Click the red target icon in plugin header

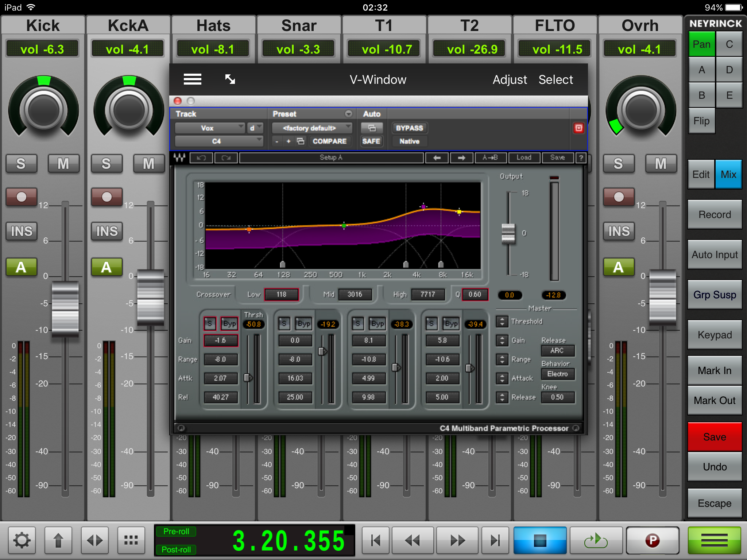pos(578,128)
